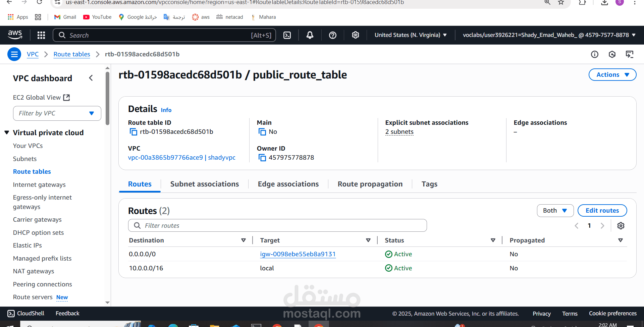Sort by Destination column arrow
This screenshot has width=644, height=327.
[244, 240]
